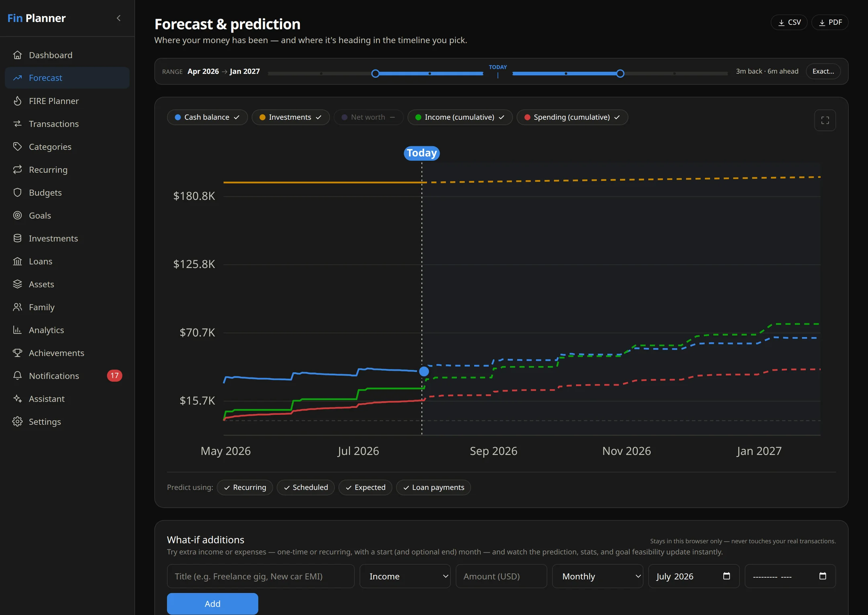Click the Transactions arrows icon
Viewport: 868px width, 615px height.
click(17, 124)
